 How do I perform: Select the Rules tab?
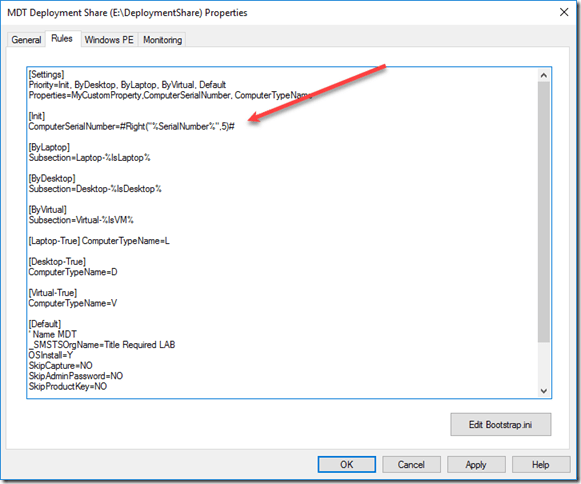(62, 39)
